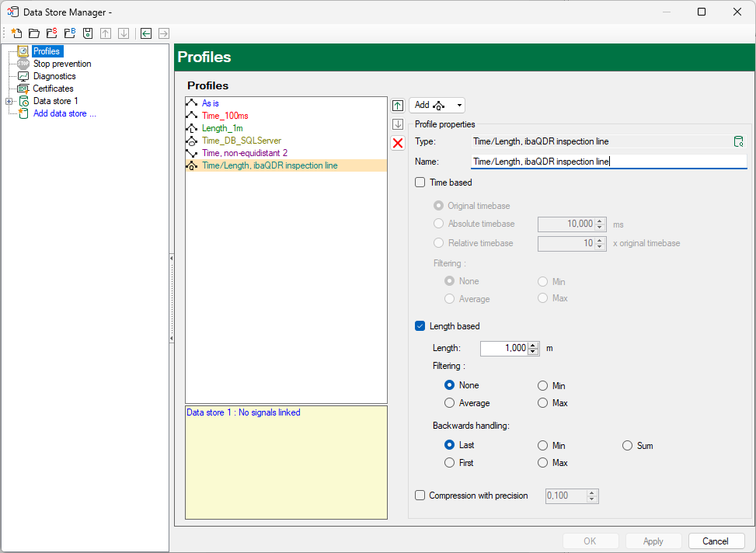This screenshot has width=756, height=553.
Task: Select Time/Length, ibaQDR inspection line list entry
Action: (287, 166)
